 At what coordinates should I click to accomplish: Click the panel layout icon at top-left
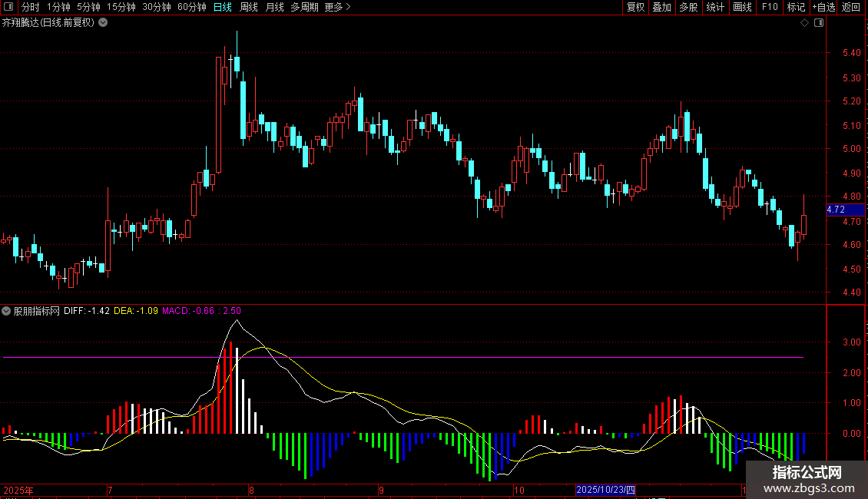coord(8,7)
